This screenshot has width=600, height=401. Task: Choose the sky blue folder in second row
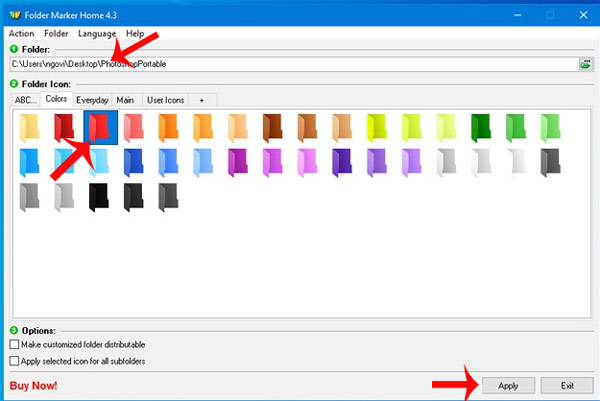pyautogui.click(x=29, y=162)
